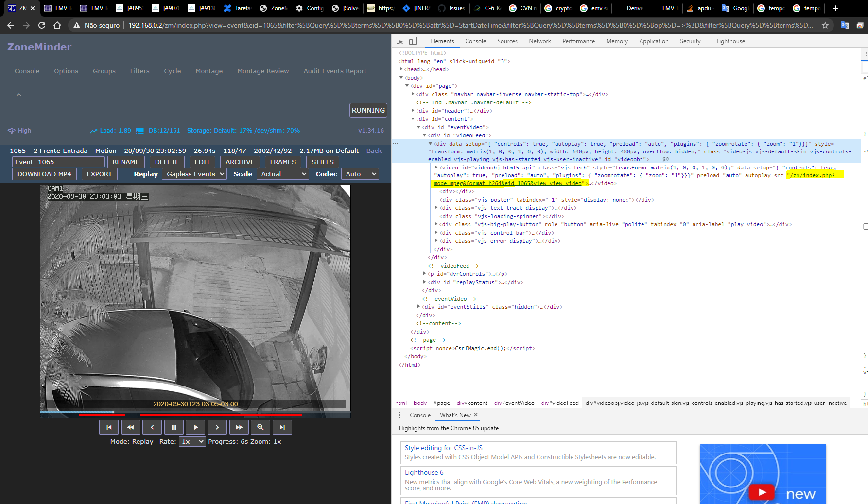Open the Replay mode dropdown showing Gapless Events
The image size is (868, 504).
[194, 174]
